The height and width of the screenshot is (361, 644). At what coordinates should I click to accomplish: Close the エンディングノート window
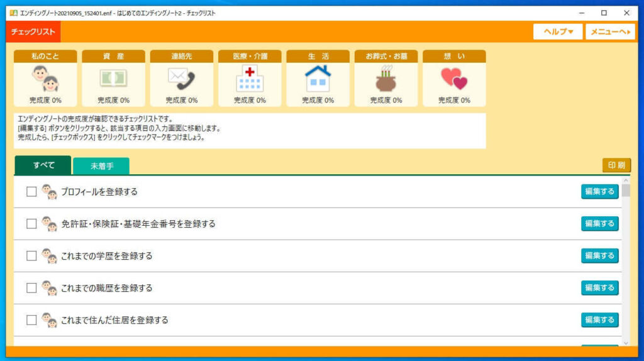tap(627, 13)
